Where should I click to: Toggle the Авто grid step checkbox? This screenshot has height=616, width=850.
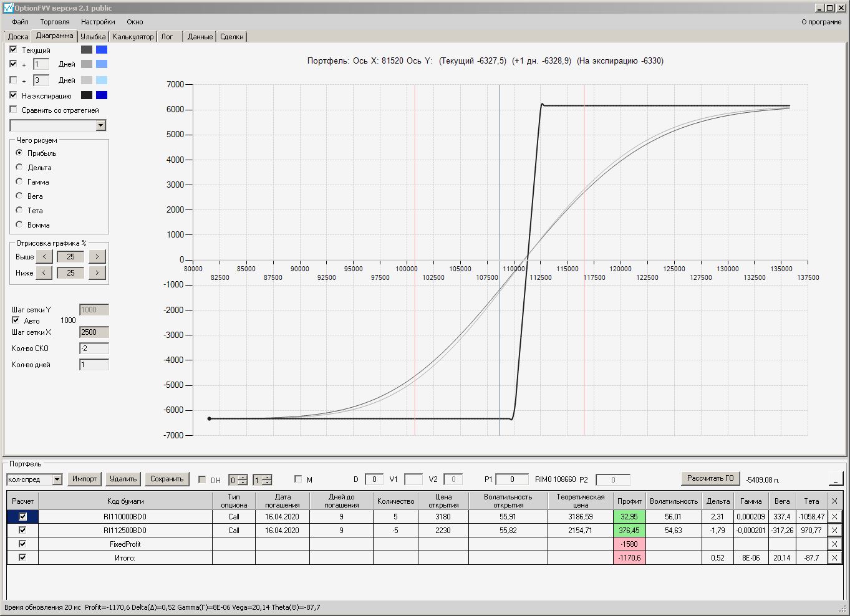(16, 320)
